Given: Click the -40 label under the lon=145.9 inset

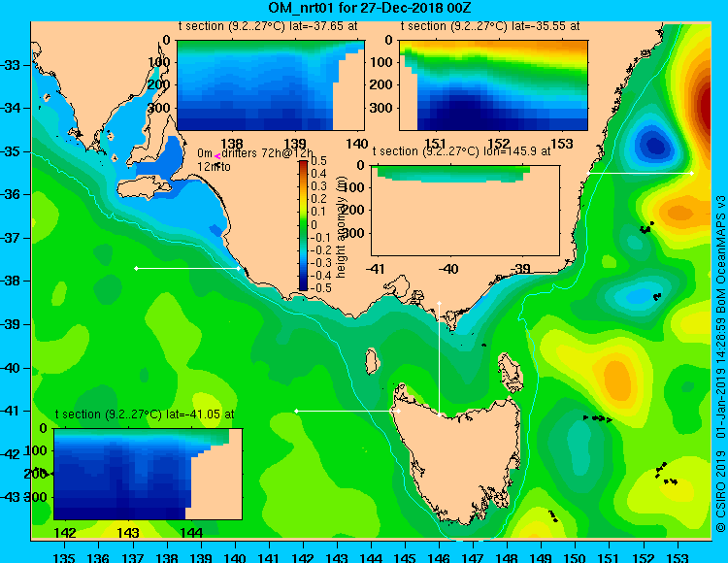Looking at the screenshot, I should click(x=448, y=269).
